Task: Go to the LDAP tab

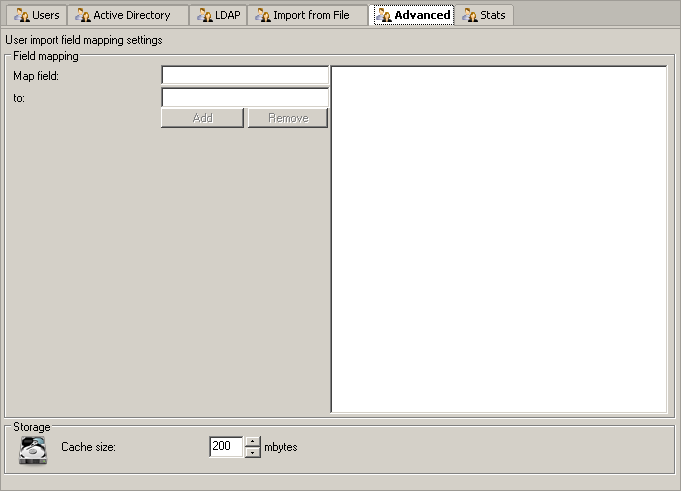Action: [x=227, y=15]
